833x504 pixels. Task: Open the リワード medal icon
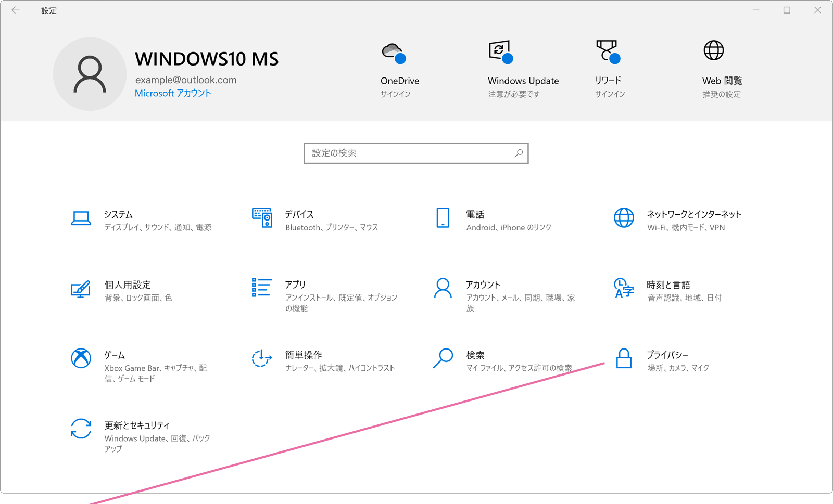tap(608, 52)
